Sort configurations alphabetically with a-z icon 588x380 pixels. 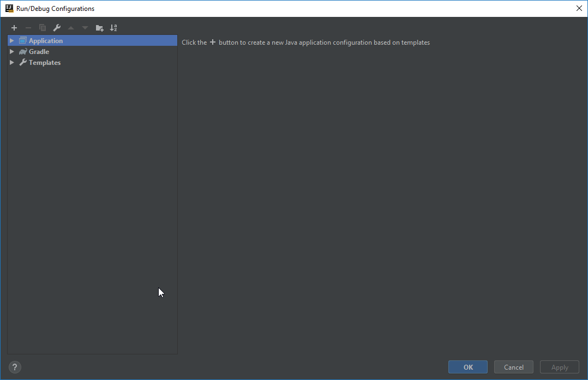point(113,28)
